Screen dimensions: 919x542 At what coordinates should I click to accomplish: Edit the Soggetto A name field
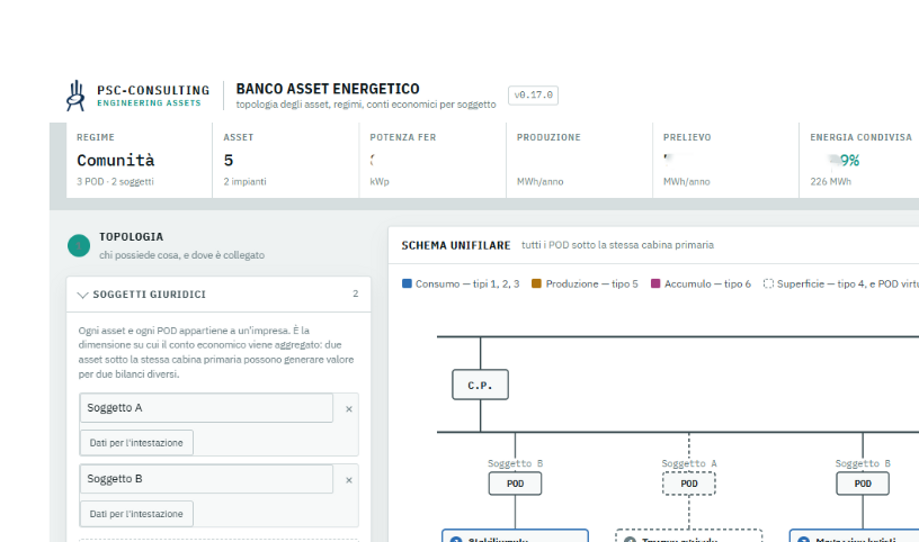point(206,408)
